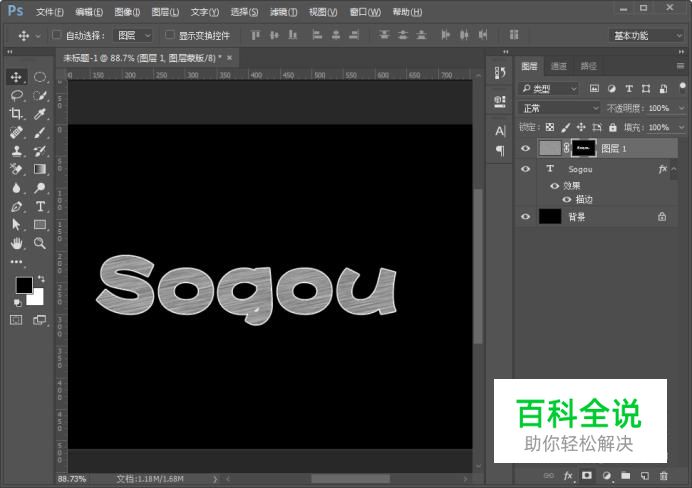The width and height of the screenshot is (692, 488).
Task: Switch to the 通道 tab
Action: tap(559, 66)
